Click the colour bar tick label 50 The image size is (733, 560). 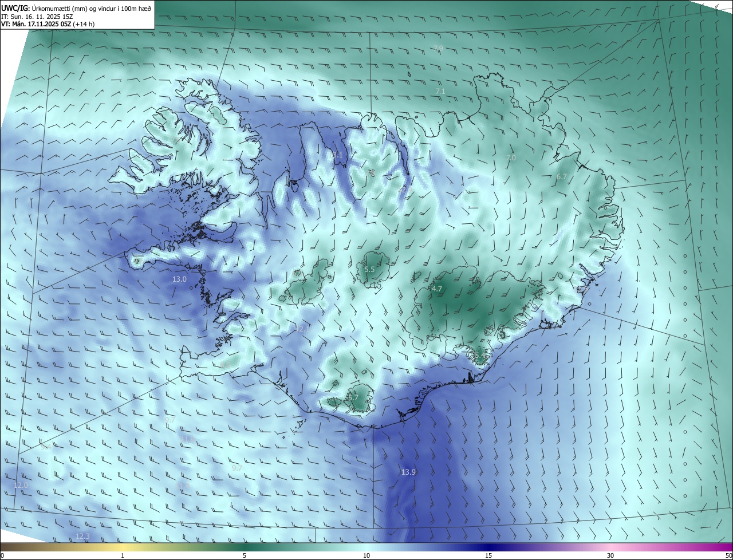click(x=728, y=555)
